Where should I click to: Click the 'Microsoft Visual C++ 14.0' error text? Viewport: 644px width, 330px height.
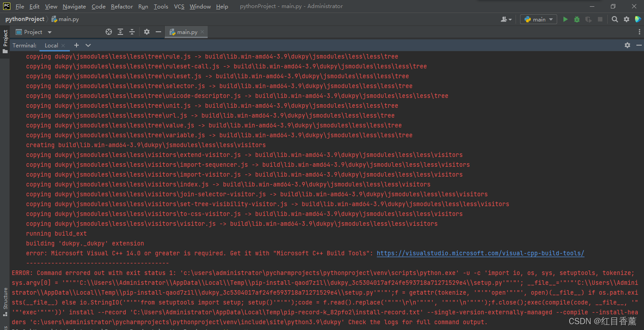(x=200, y=253)
